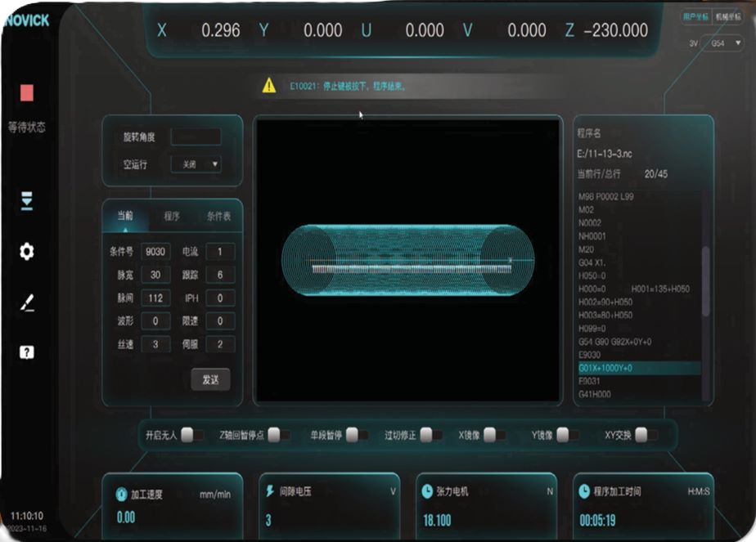Click the yellow warning triangle icon
The height and width of the screenshot is (542, 756).
(x=268, y=85)
